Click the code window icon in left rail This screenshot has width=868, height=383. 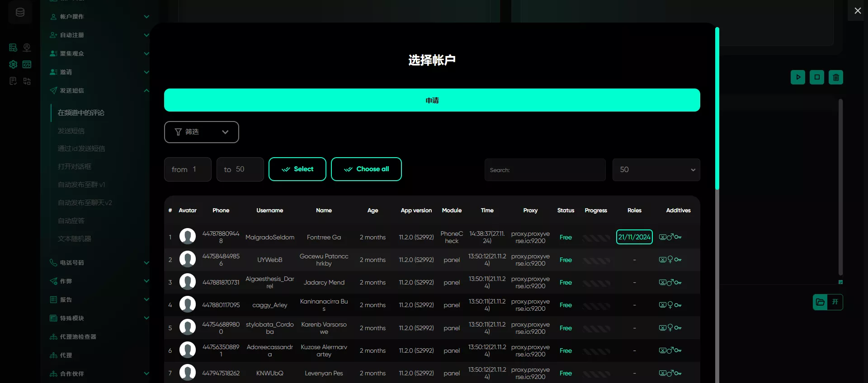pyautogui.click(x=27, y=65)
